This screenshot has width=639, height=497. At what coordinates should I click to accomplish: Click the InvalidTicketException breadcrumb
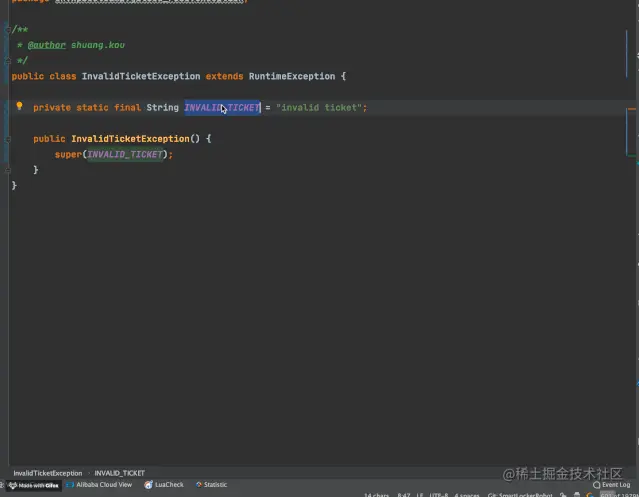[48, 473]
